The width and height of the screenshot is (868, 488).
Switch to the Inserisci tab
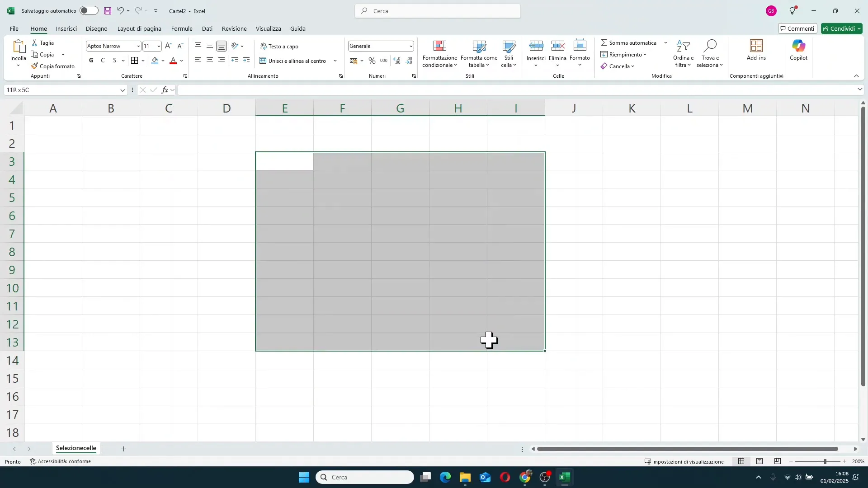click(x=66, y=28)
